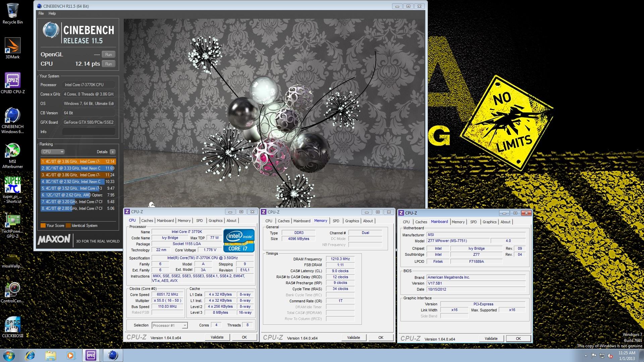Viewport: 644px width, 362px height.
Task: Click motherboard model Z77 MPower field
Action: click(x=458, y=241)
